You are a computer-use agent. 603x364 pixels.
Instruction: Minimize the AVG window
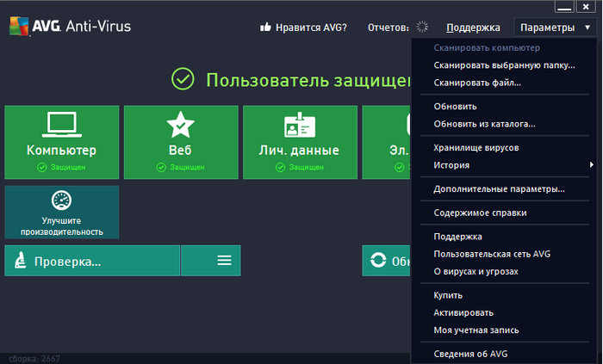(x=564, y=6)
